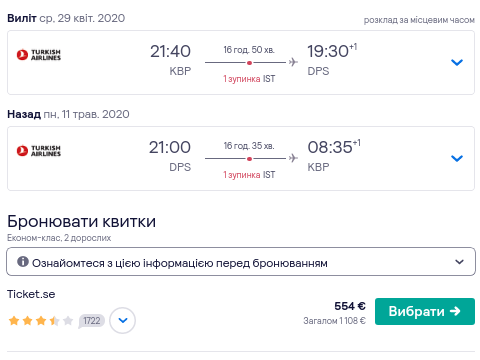The image size is (480, 360).
Task: Click the Turkish Airlines logo on return flight
Action: coord(39,151)
